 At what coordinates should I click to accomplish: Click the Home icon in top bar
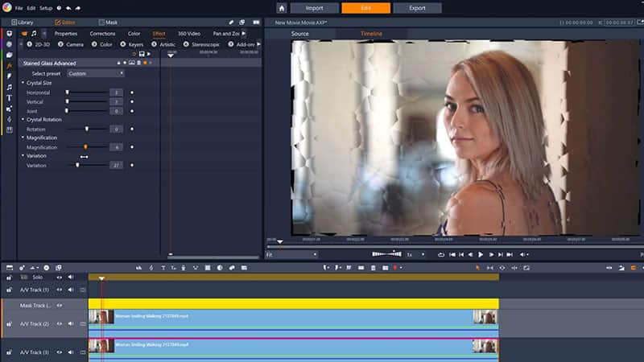(x=282, y=8)
